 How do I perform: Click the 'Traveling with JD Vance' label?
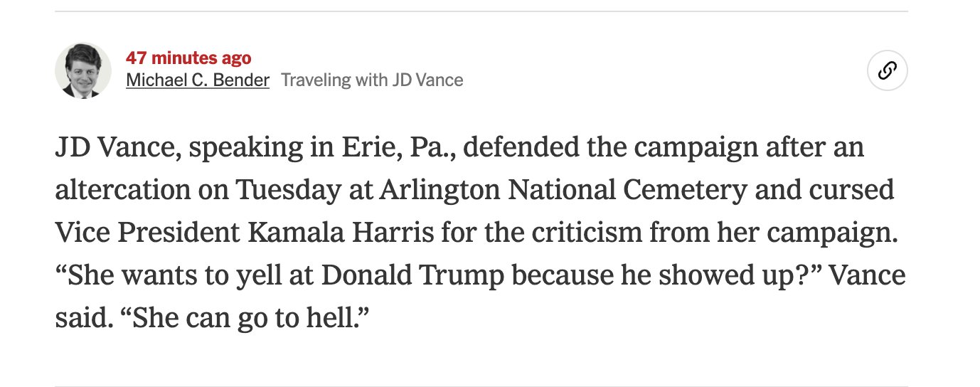coord(372,80)
